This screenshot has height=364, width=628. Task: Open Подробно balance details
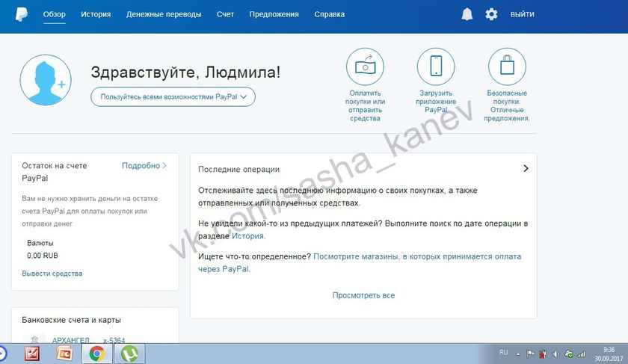pos(144,165)
